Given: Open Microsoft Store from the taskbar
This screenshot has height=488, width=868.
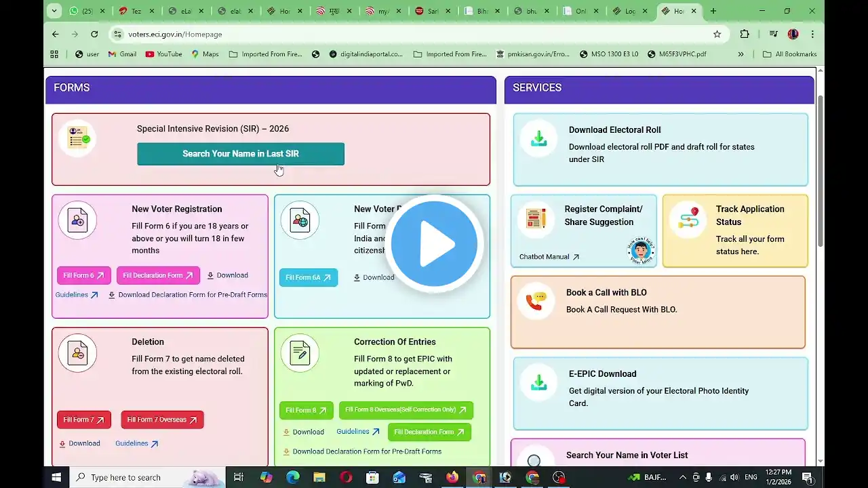Looking at the screenshot, I should [x=372, y=477].
